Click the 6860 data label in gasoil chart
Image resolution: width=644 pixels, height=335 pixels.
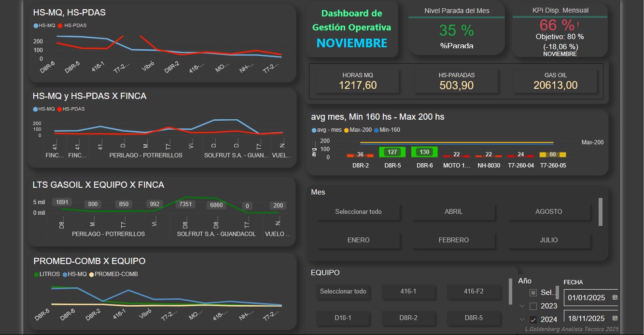tap(216, 205)
